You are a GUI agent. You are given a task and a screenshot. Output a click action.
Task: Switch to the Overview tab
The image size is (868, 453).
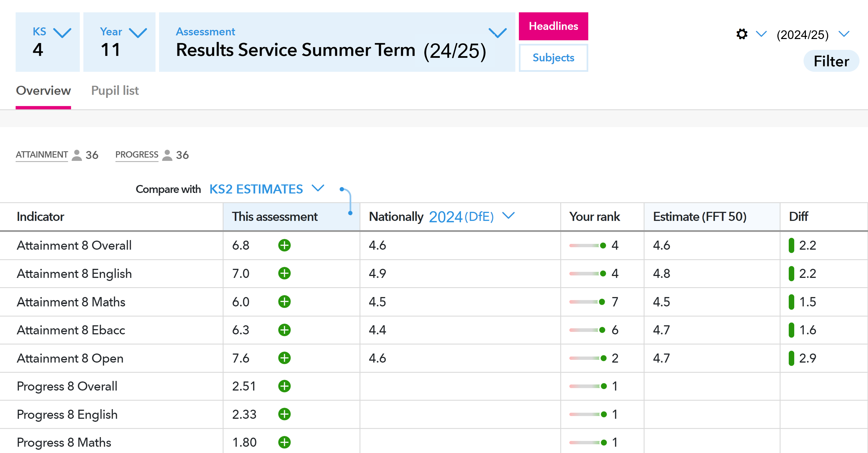[x=43, y=91]
